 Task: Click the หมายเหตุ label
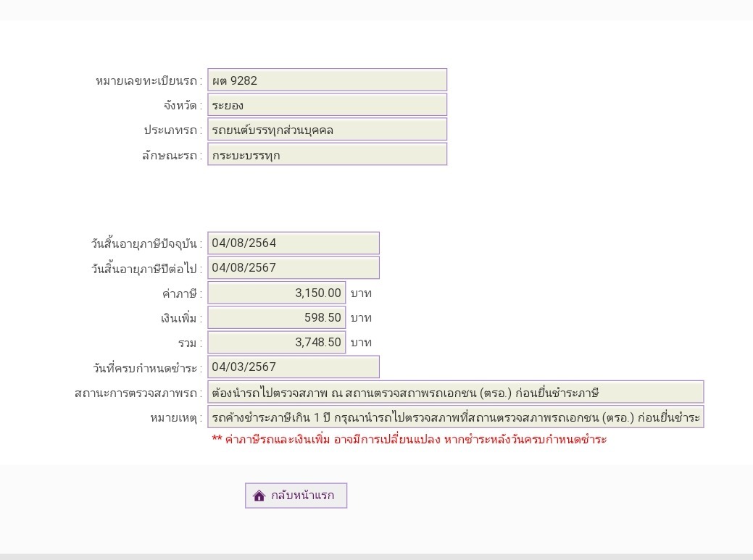(176, 418)
